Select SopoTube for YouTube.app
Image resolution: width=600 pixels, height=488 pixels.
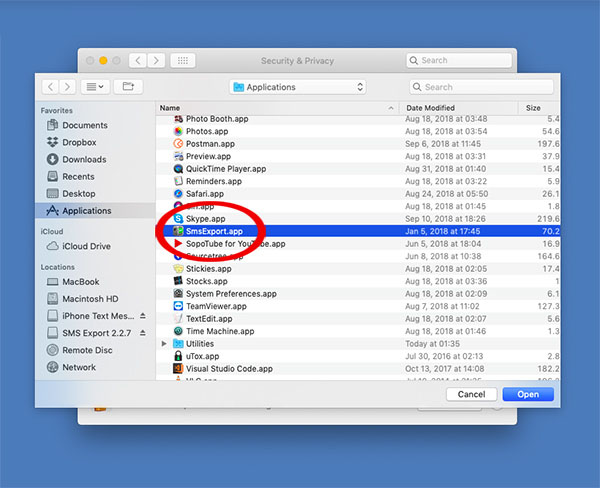tap(235, 244)
